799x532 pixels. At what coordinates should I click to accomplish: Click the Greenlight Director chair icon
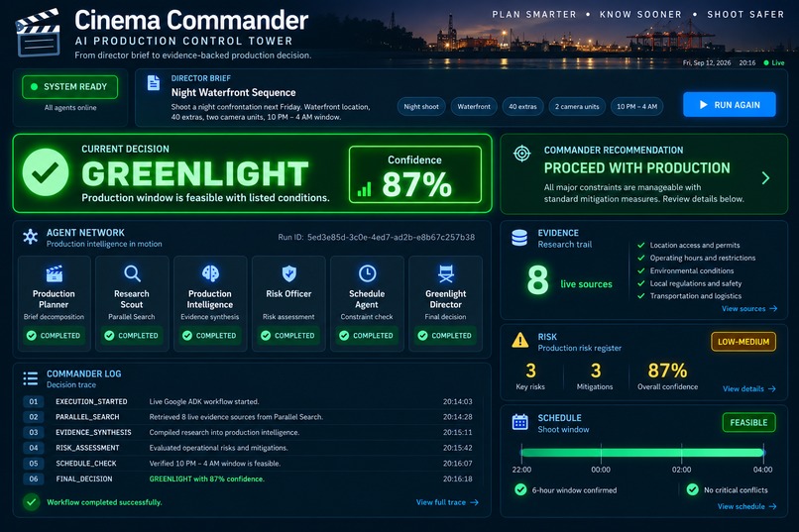(446, 273)
